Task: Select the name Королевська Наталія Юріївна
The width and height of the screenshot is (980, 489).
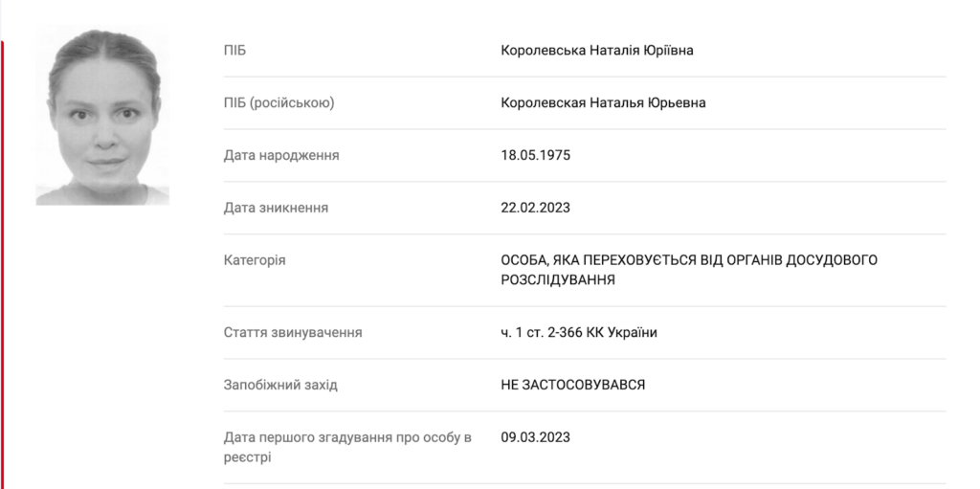Action: tap(596, 50)
